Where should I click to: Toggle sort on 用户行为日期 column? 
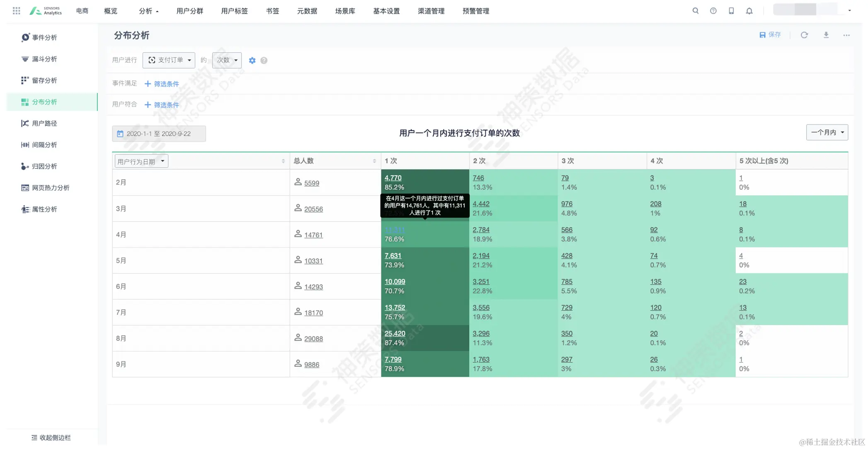pos(283,161)
